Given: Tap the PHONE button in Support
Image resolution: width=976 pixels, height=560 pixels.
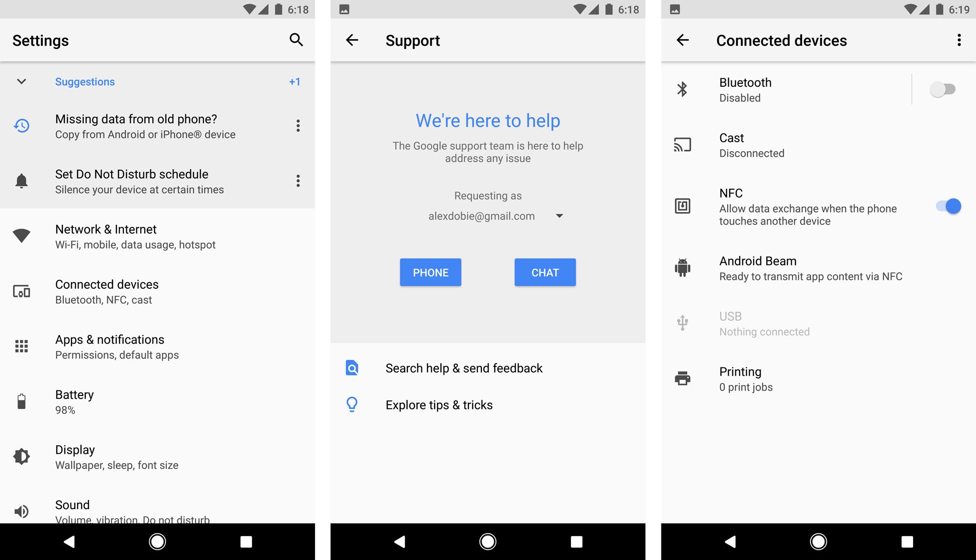Looking at the screenshot, I should 429,272.
